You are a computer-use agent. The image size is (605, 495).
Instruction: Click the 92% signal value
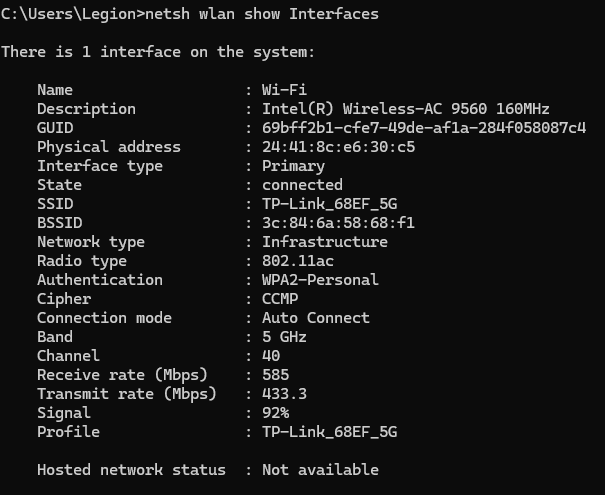[275, 413]
